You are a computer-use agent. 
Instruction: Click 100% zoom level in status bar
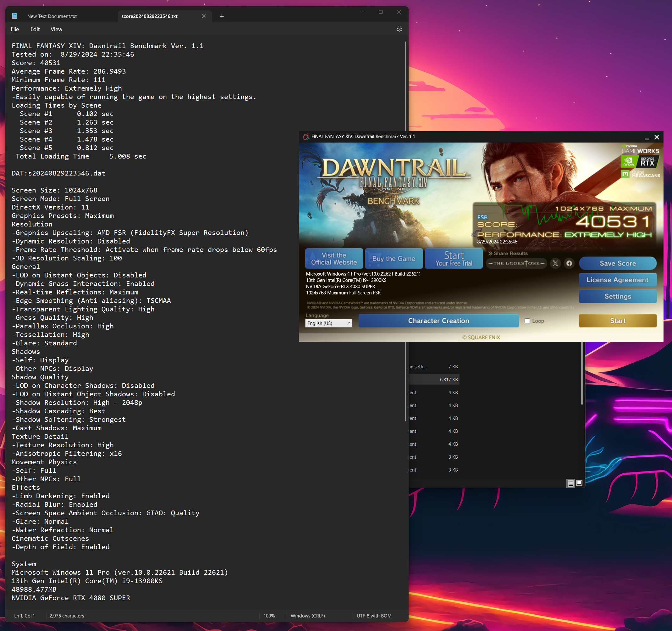(x=269, y=616)
